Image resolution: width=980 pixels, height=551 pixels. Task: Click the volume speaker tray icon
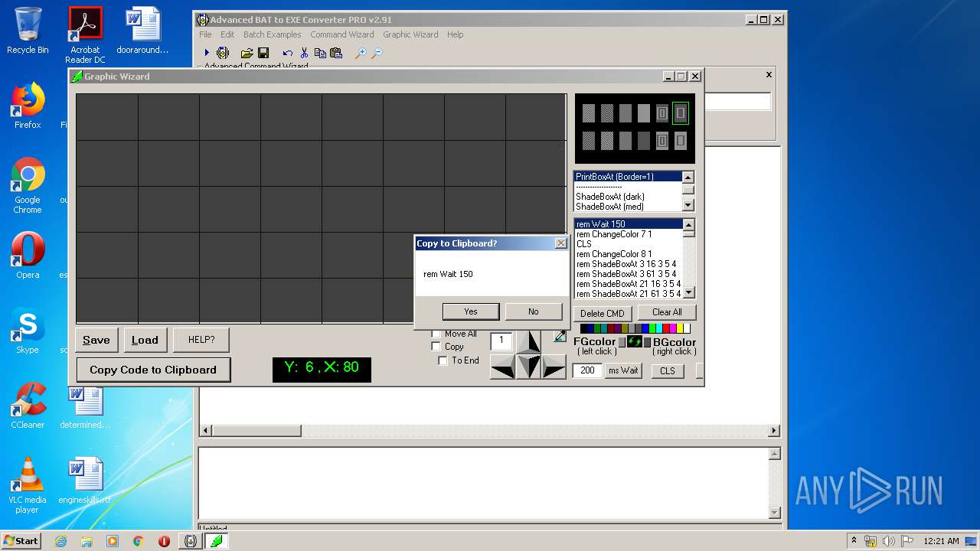[889, 541]
